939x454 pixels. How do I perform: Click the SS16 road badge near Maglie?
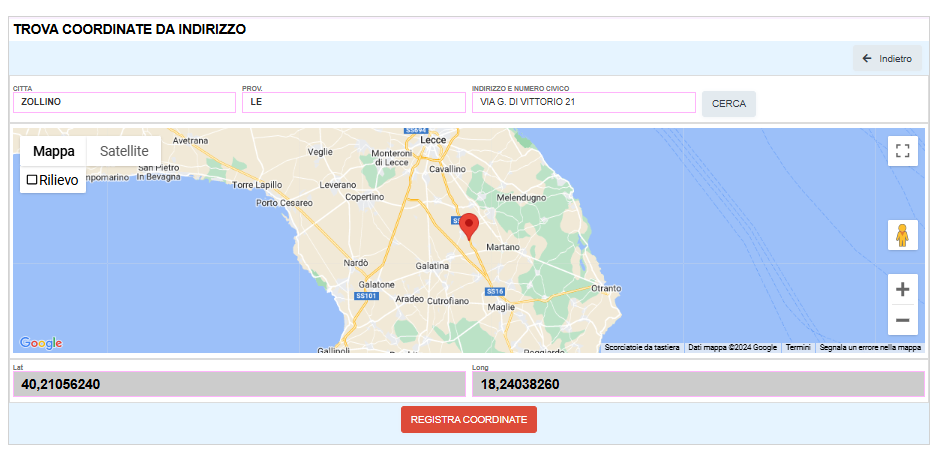495,292
